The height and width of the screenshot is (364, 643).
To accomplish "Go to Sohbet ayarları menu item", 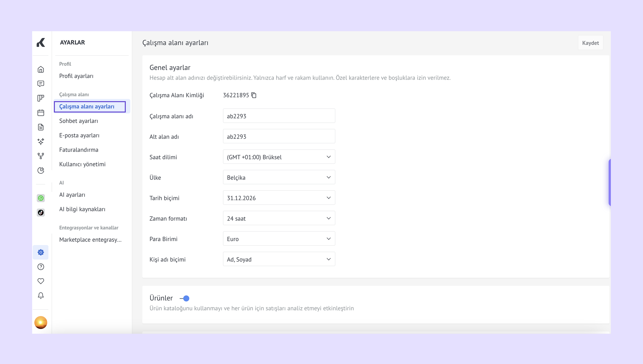I will click(78, 121).
